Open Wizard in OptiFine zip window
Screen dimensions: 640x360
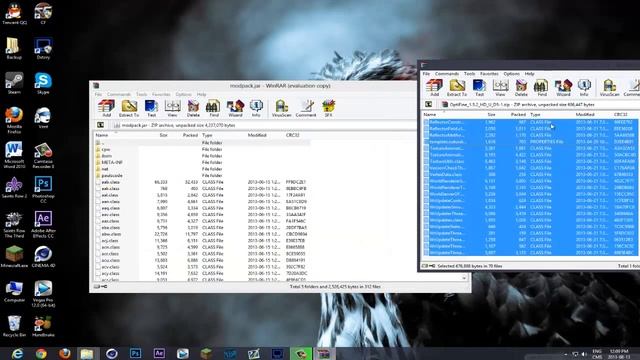[563, 87]
